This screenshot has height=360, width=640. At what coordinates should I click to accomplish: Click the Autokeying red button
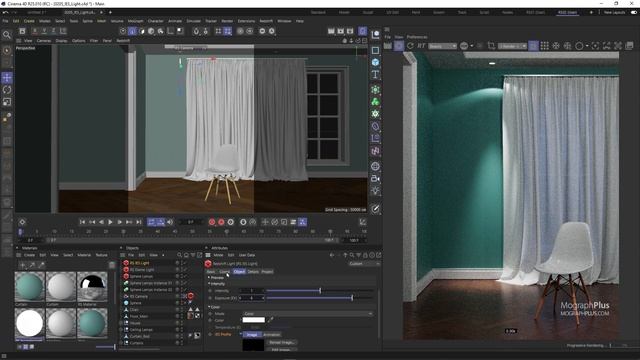(x=221, y=222)
